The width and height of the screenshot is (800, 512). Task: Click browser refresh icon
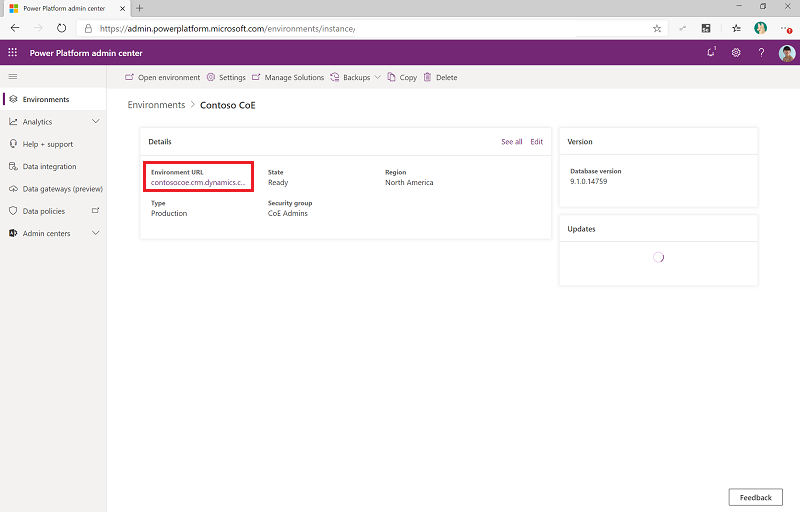click(61, 28)
